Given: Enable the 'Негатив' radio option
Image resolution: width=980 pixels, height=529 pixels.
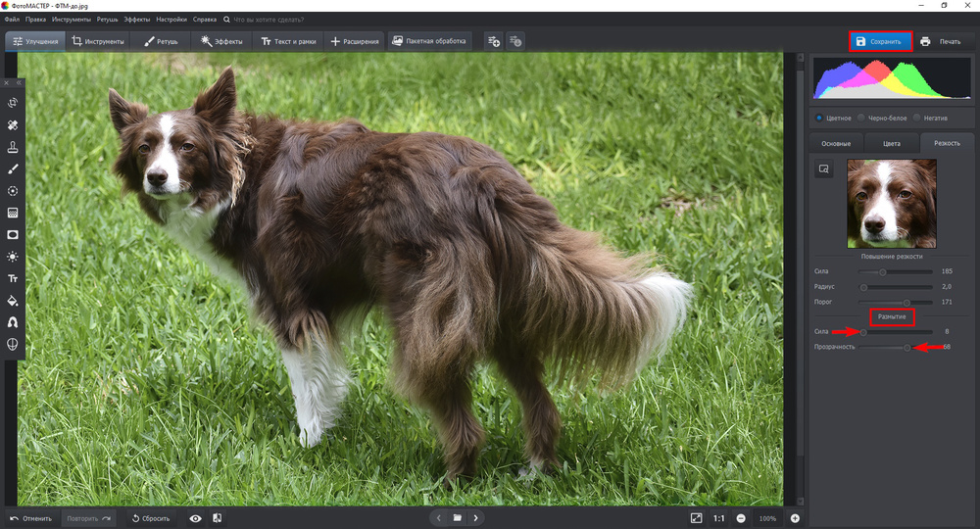Looking at the screenshot, I should coord(917,118).
